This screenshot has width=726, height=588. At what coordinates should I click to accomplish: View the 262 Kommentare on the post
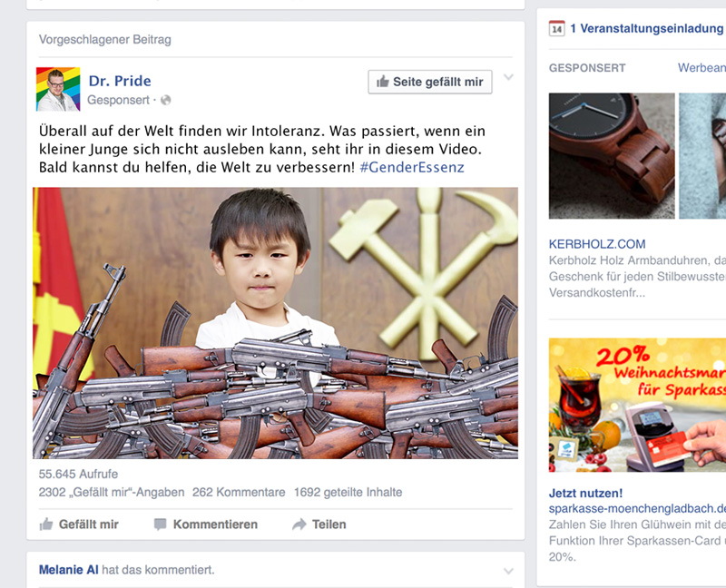click(x=239, y=492)
